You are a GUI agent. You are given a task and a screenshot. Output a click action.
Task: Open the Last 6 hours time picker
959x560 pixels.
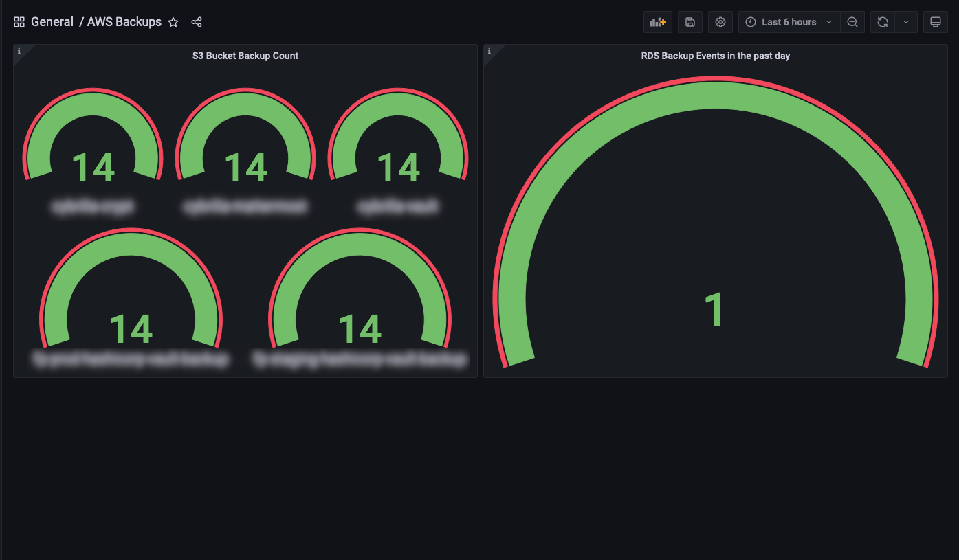(789, 22)
